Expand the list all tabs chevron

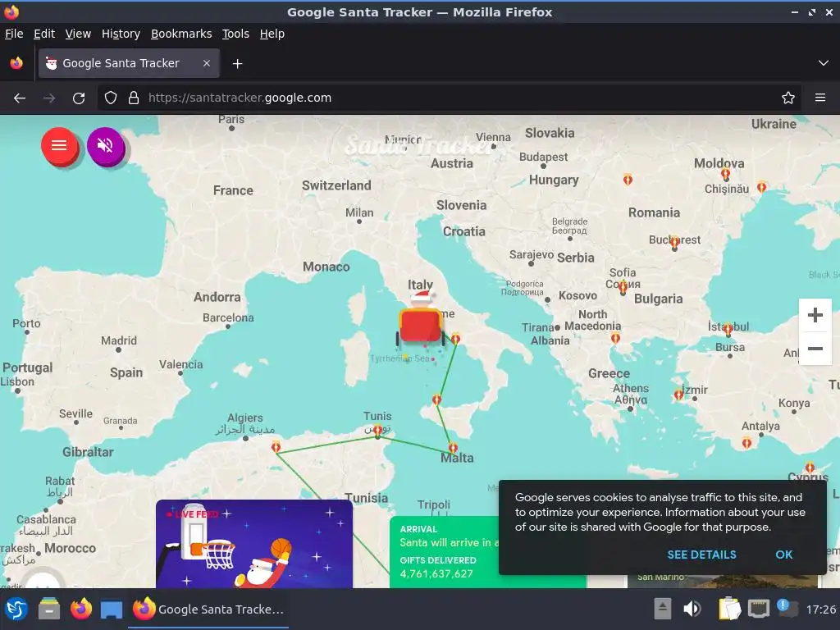[824, 63]
